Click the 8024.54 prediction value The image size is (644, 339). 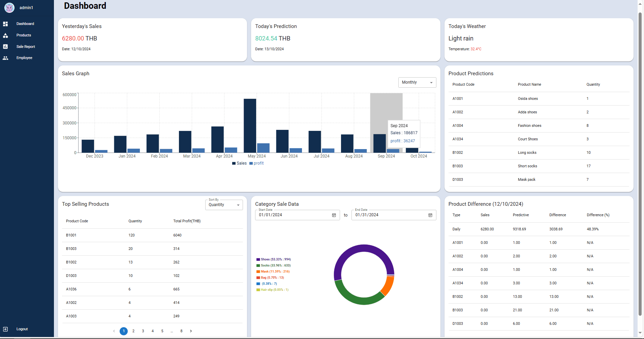pos(266,39)
